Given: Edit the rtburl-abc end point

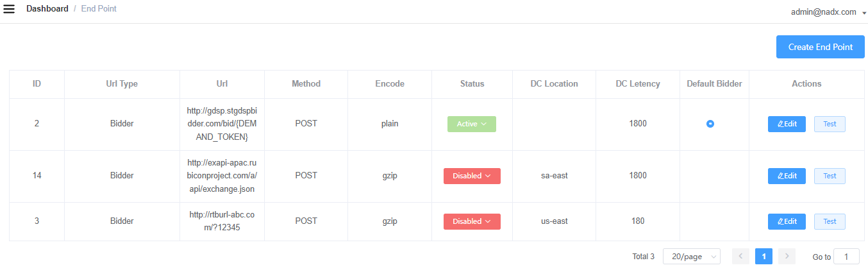Looking at the screenshot, I should [787, 221].
